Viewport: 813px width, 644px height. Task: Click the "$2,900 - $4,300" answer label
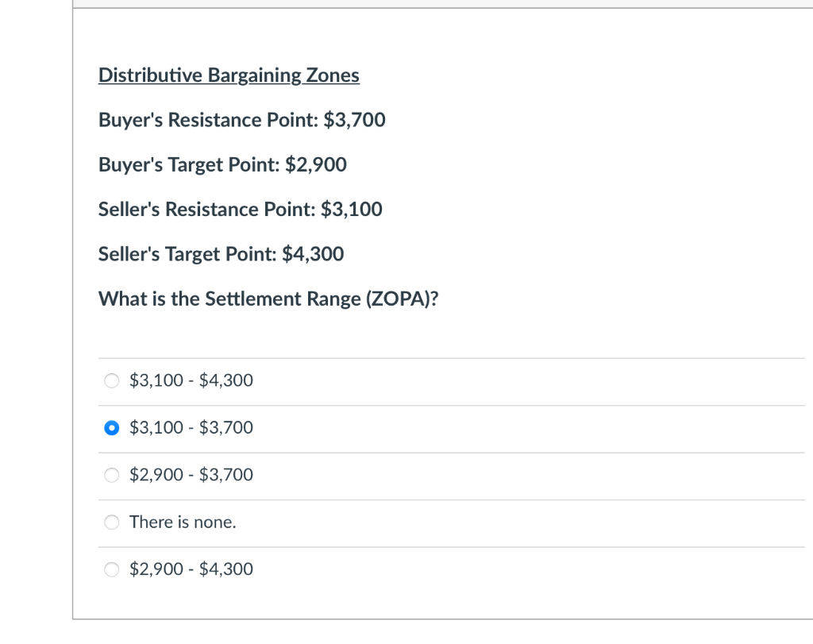click(191, 569)
